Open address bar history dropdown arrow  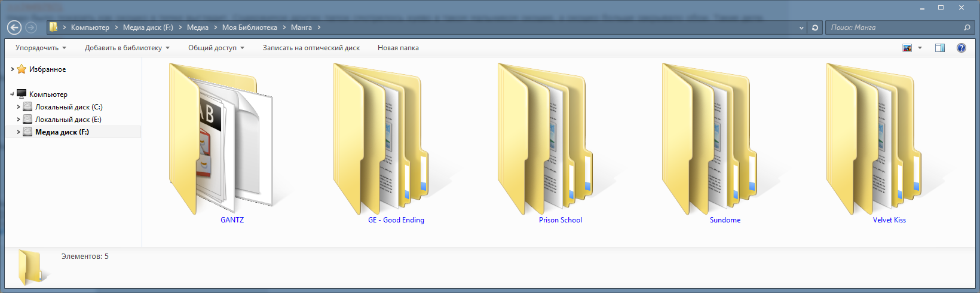point(801,28)
